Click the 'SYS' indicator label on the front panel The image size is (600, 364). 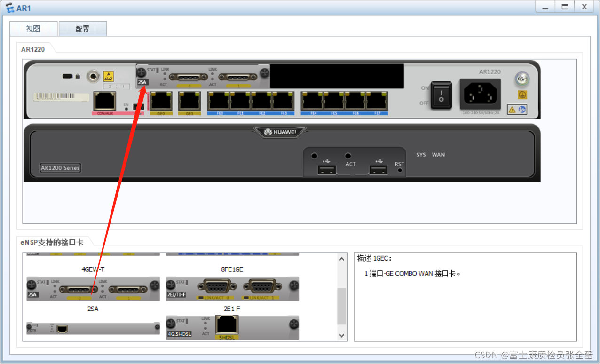point(421,155)
